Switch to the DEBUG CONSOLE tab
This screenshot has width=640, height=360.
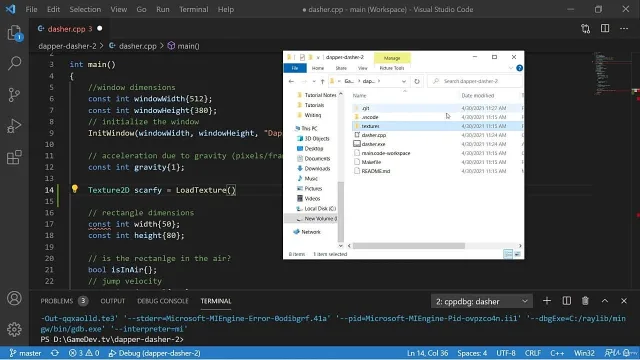pyautogui.click(x=162, y=301)
